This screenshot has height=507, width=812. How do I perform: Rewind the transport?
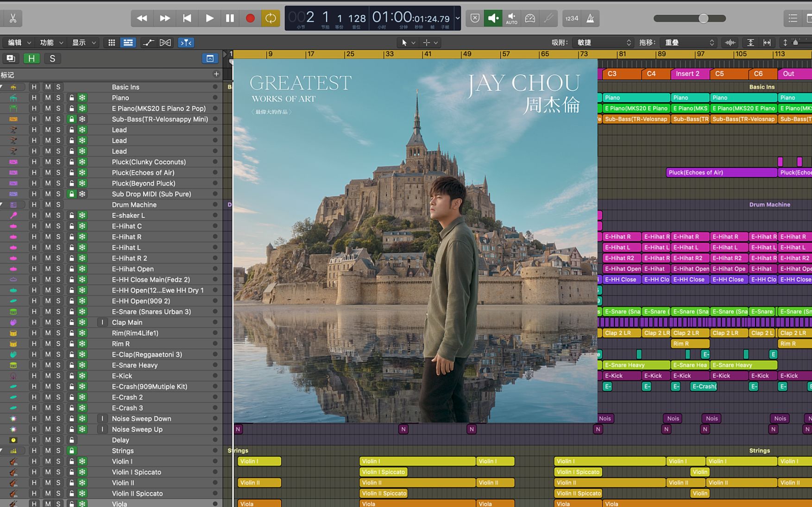click(142, 19)
